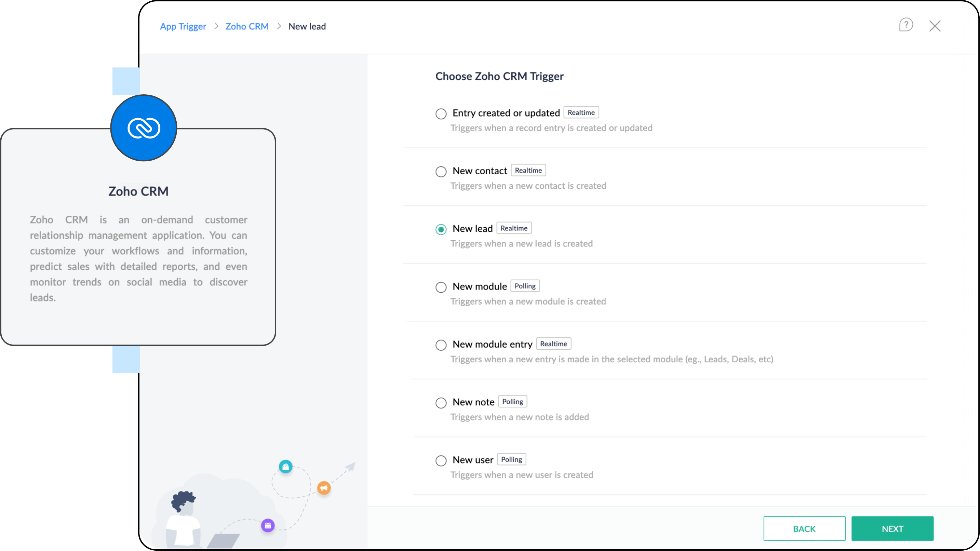The height and width of the screenshot is (551, 980).
Task: Close the trigger selection dialog
Action: 935,26
